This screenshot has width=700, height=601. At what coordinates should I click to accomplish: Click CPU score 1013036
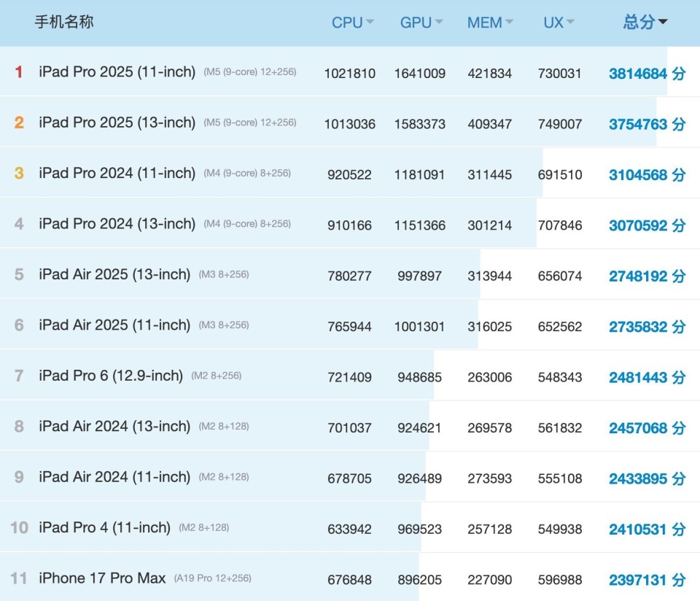coord(349,124)
